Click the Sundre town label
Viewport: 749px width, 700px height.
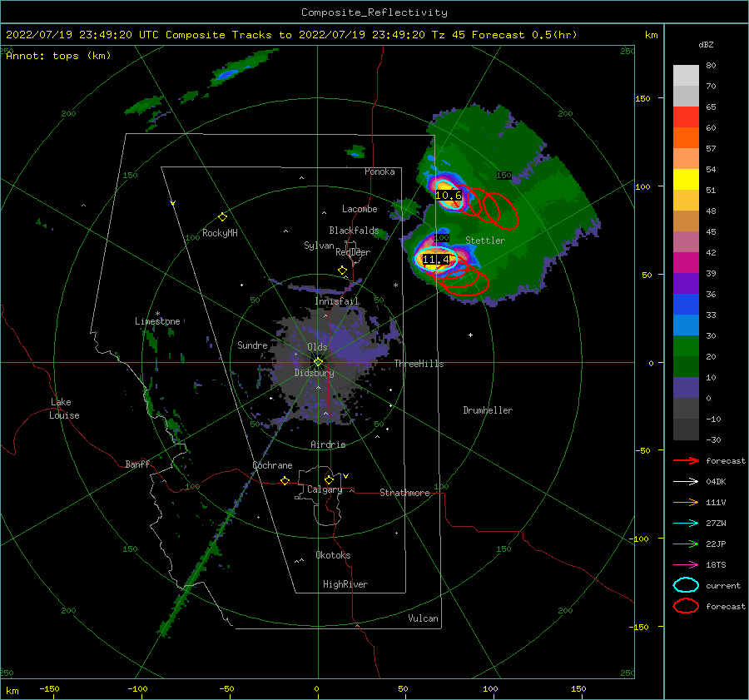(252, 345)
